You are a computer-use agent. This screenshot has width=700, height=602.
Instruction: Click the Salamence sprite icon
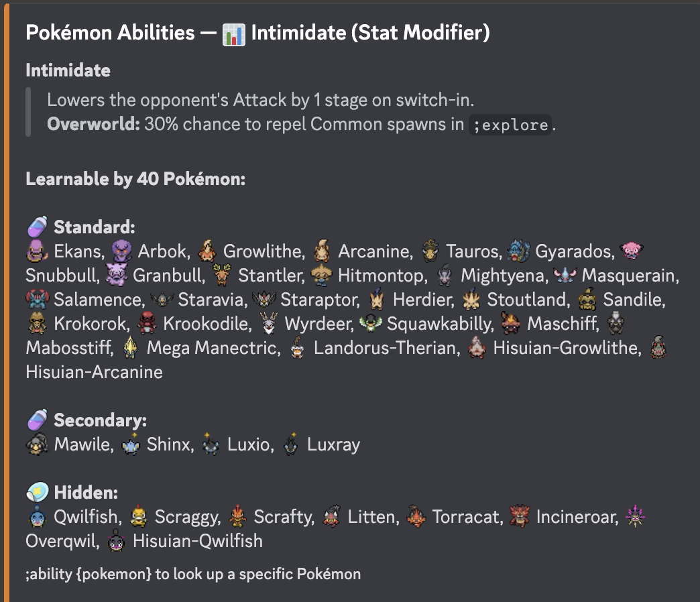37,299
